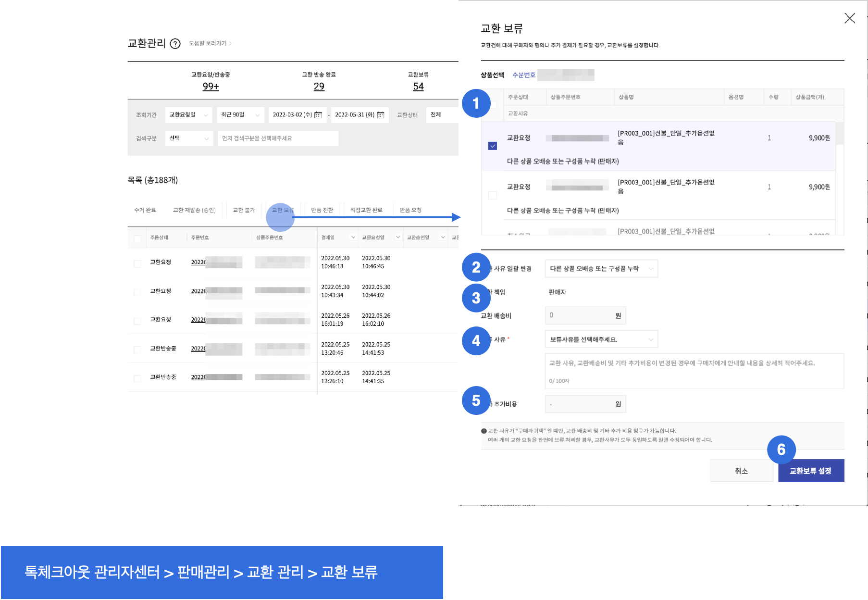Open the start date calendar icon
This screenshot has height=600, width=868.
[318, 115]
